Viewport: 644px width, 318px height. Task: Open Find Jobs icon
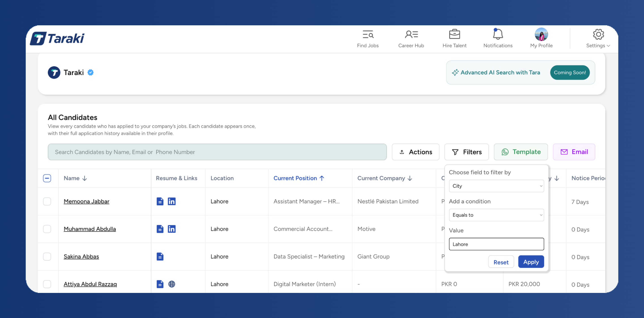click(x=368, y=34)
